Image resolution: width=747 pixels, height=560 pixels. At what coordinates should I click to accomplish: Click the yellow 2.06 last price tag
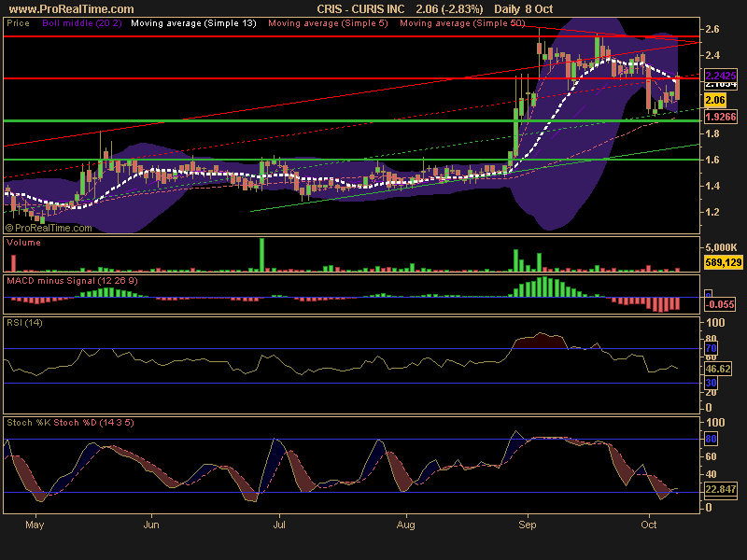pyautogui.click(x=715, y=100)
